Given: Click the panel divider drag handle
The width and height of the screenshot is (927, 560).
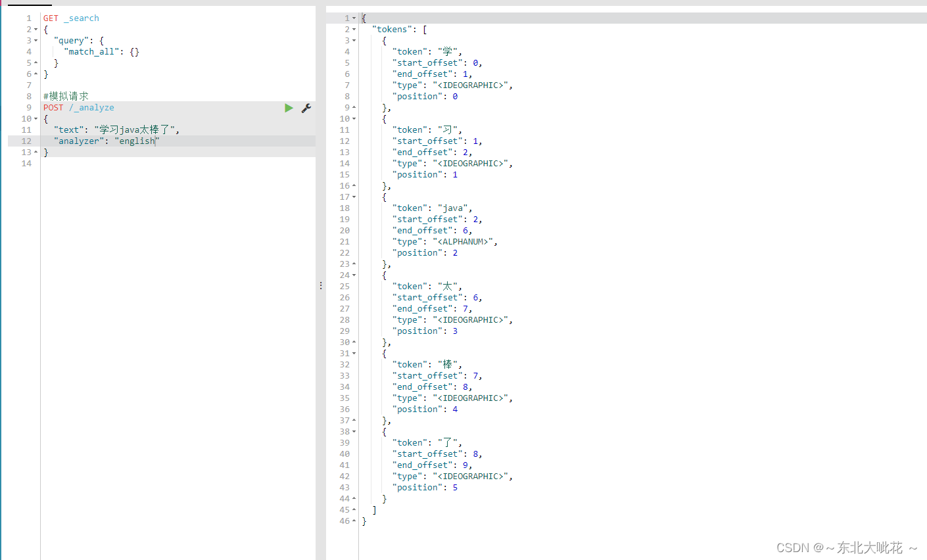Looking at the screenshot, I should click(321, 285).
